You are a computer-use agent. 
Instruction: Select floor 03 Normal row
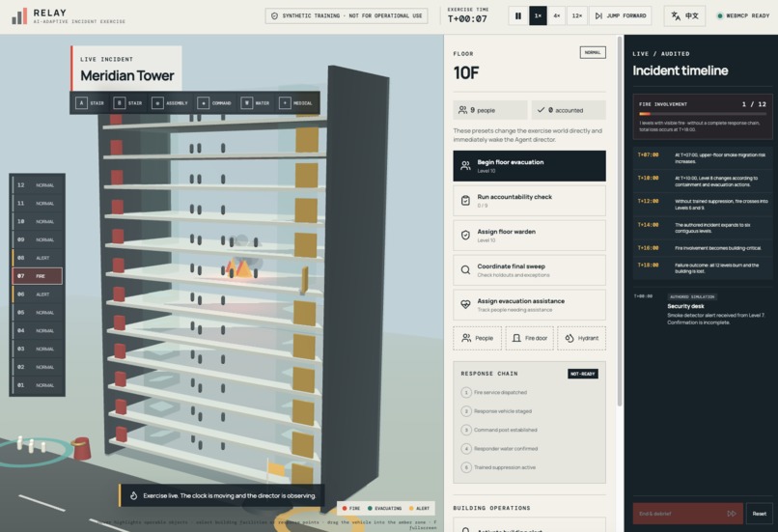tap(38, 349)
